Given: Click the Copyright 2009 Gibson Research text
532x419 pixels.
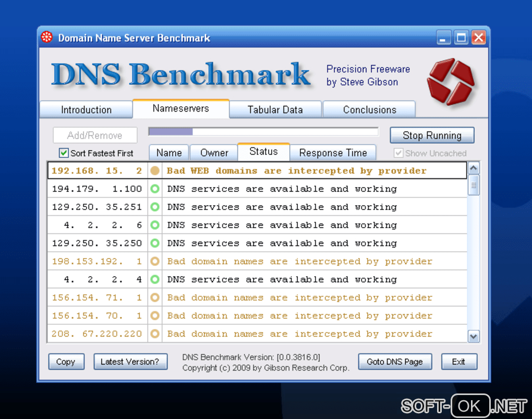Looking at the screenshot, I should point(265,368).
